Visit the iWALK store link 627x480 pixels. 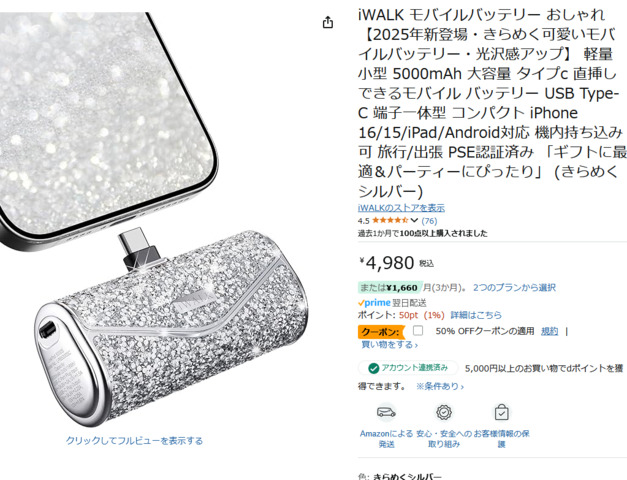coord(401,208)
